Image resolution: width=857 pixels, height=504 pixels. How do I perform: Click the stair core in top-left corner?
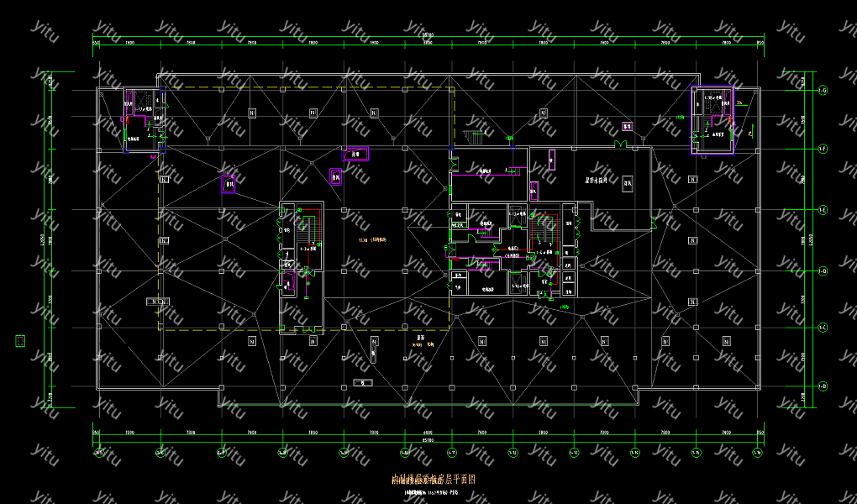click(x=145, y=118)
